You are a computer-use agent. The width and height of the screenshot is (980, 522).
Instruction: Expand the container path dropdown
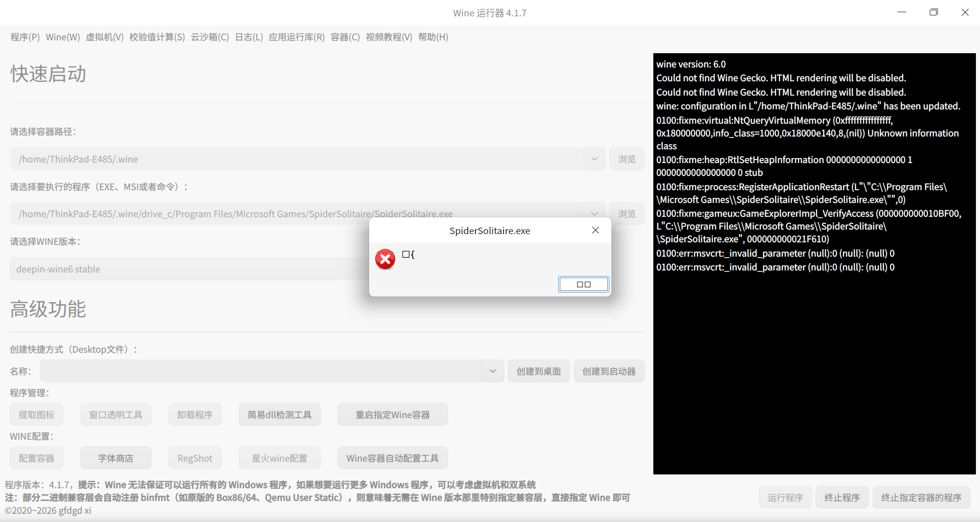pyautogui.click(x=594, y=159)
